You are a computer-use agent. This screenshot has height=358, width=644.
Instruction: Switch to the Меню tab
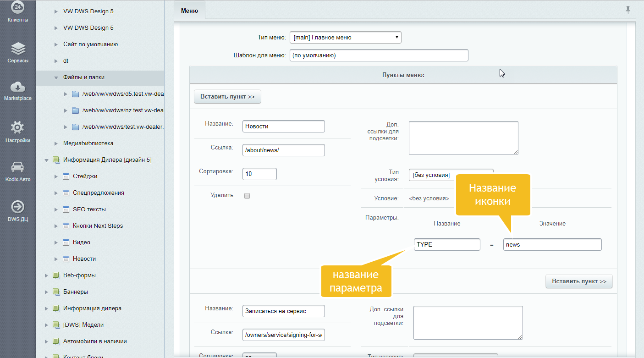click(x=190, y=11)
